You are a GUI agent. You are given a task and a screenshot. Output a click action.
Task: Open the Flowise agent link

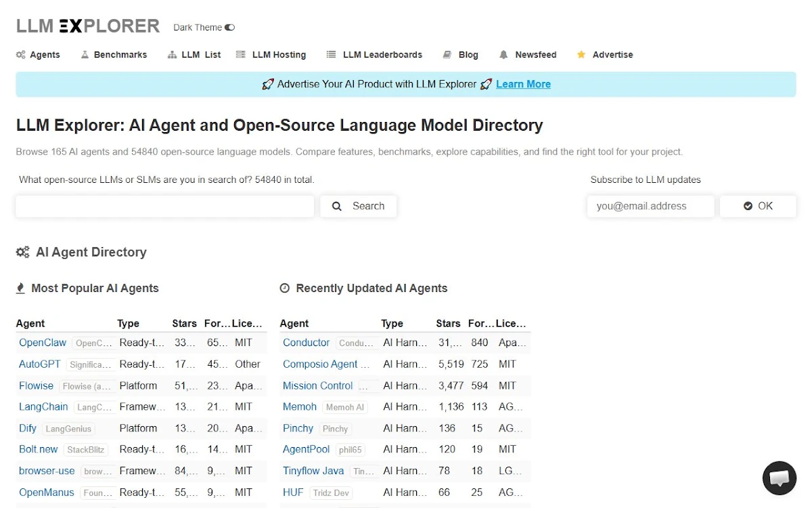36,385
